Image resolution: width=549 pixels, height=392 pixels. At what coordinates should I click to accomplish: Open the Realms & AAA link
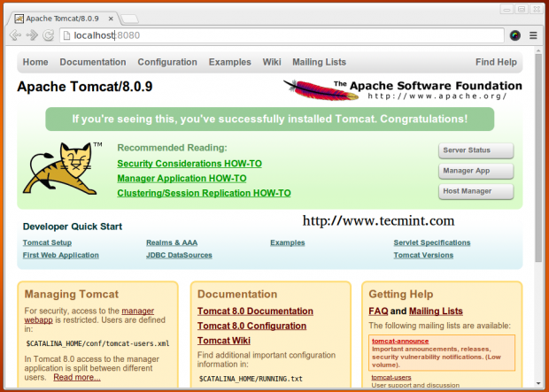click(x=172, y=242)
